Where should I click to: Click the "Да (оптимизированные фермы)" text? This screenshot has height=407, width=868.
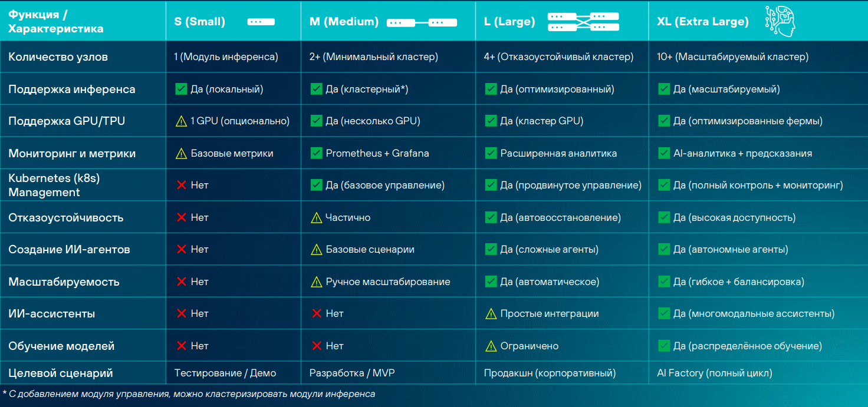click(x=748, y=121)
